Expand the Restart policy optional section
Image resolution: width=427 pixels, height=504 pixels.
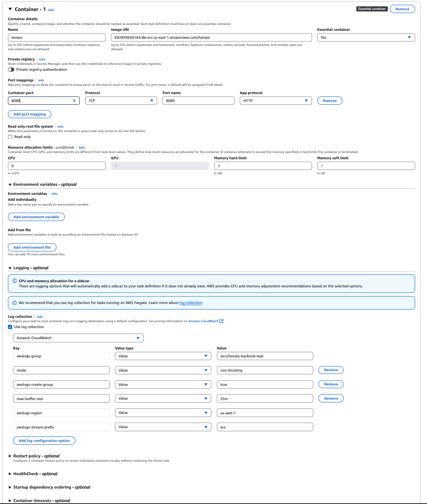[x=10, y=456]
